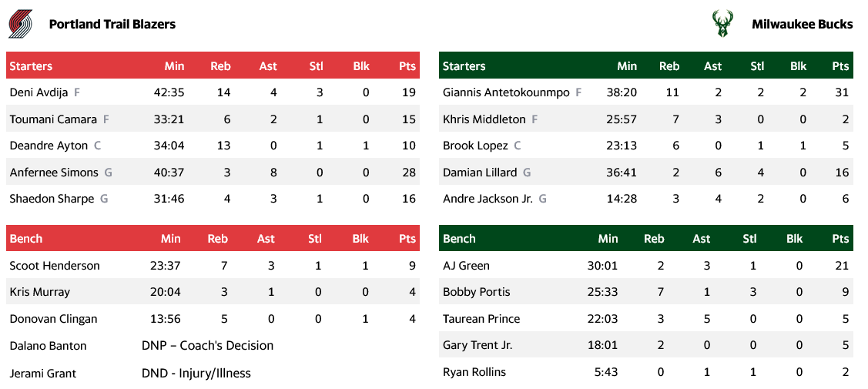868x389 pixels.
Task: Select Giannis Antetokounmpo's name
Action: [506, 92]
